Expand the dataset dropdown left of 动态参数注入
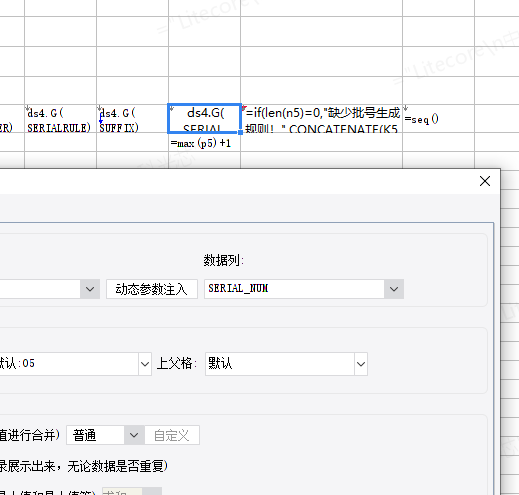The width and height of the screenshot is (519, 495). 90,289
